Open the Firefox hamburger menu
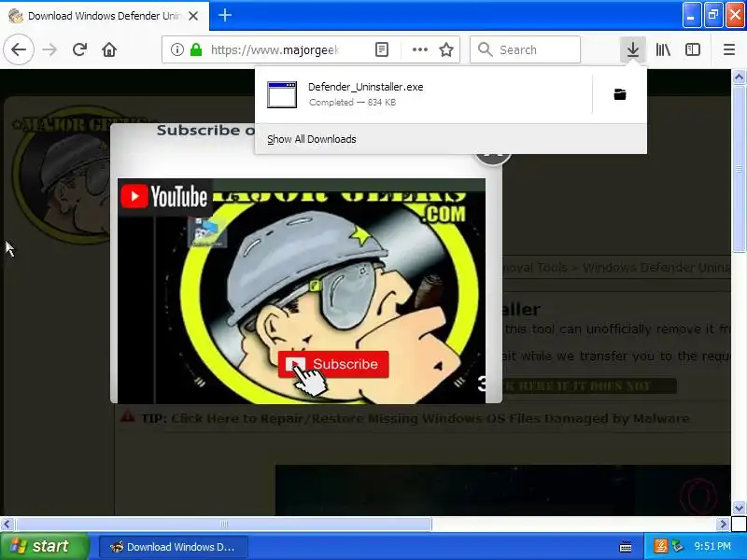 click(x=729, y=49)
